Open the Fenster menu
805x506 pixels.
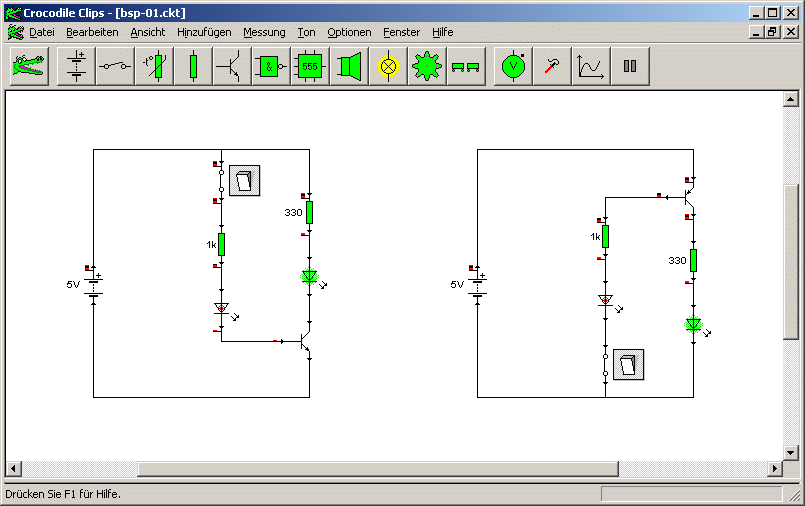(x=401, y=32)
